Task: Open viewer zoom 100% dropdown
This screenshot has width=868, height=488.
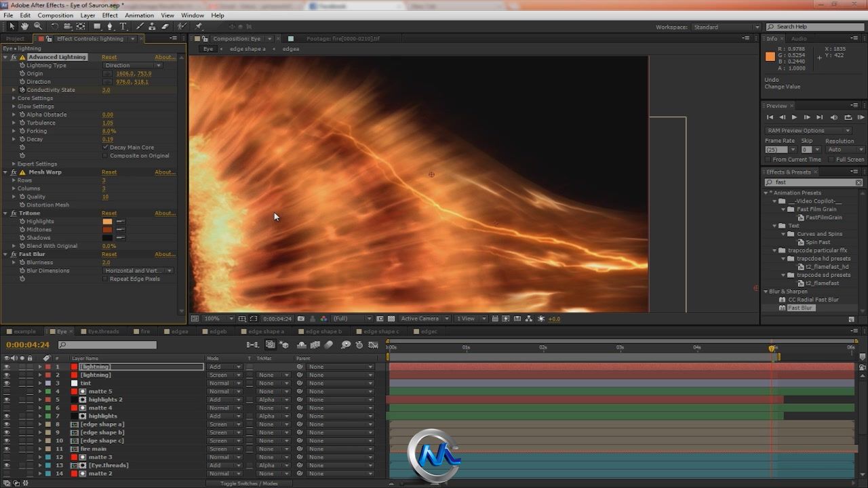Action: [x=218, y=319]
